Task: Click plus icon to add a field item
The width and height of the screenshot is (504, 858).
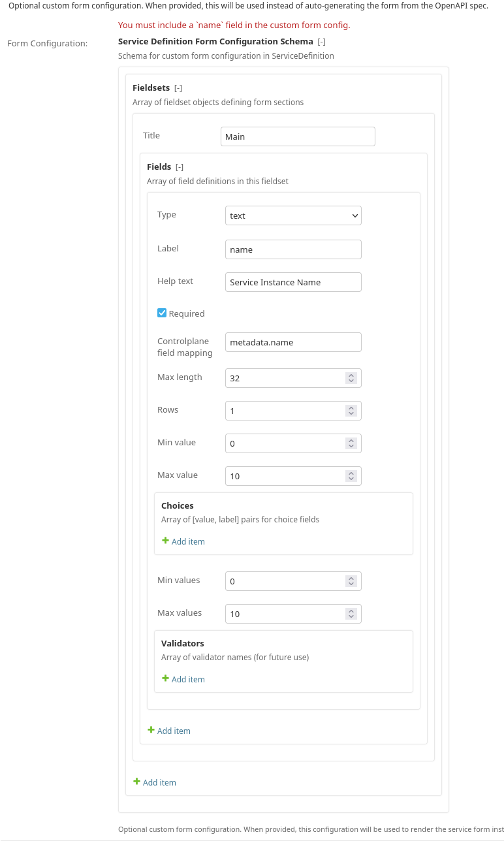Action: pos(151,730)
